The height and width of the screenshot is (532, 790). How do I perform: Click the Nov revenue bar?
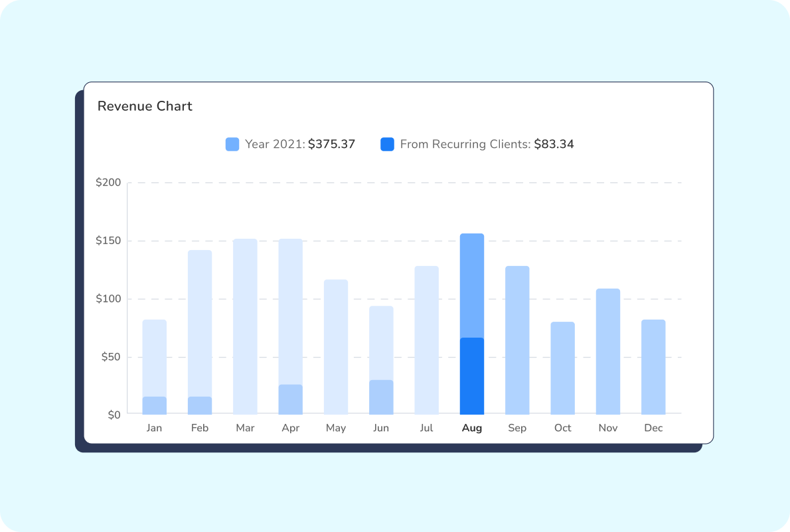[608, 352]
